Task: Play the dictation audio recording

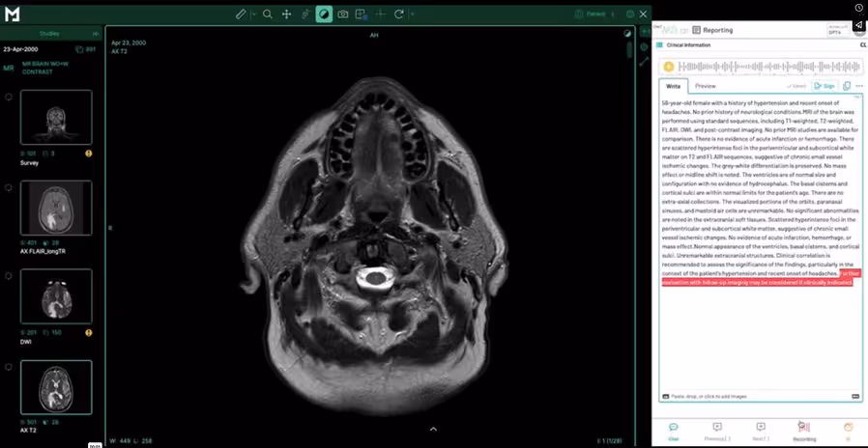Action: tap(668, 66)
